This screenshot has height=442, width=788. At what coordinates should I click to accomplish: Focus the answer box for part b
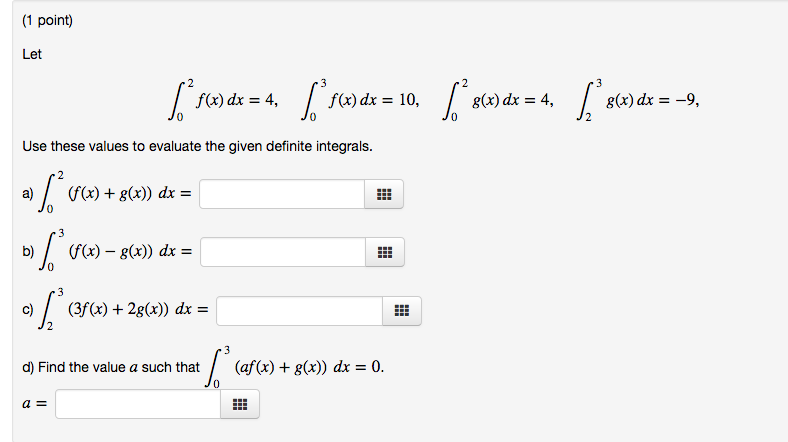click(x=283, y=252)
